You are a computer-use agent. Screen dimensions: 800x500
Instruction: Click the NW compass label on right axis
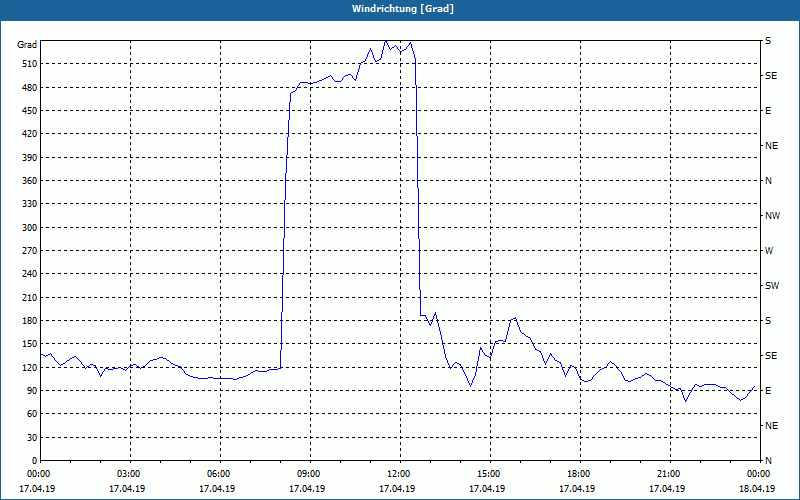pyautogui.click(x=772, y=216)
